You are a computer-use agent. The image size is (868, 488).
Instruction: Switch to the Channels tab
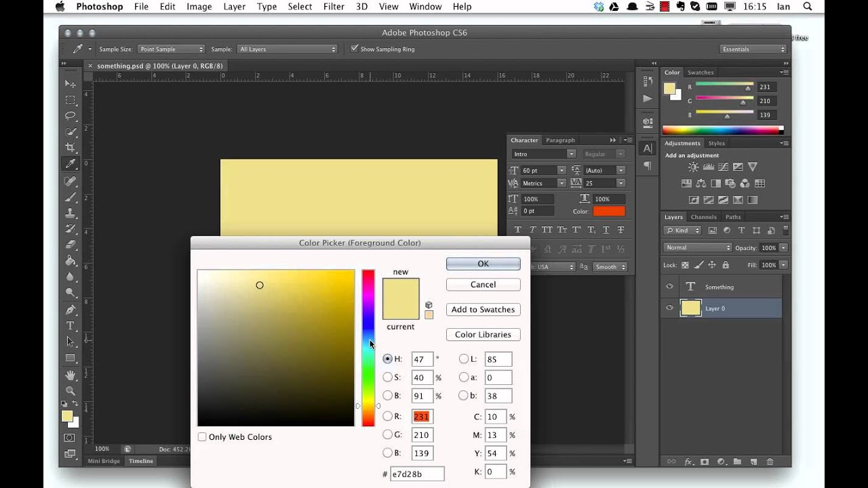tap(704, 217)
